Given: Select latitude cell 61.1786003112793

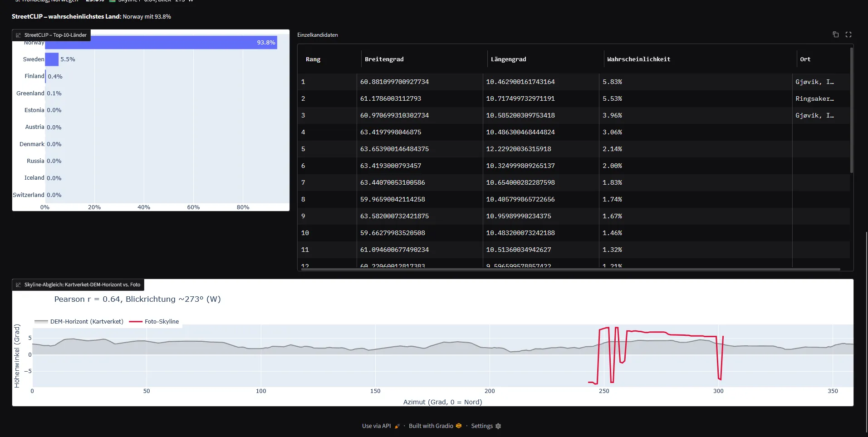Looking at the screenshot, I should click(x=420, y=98).
